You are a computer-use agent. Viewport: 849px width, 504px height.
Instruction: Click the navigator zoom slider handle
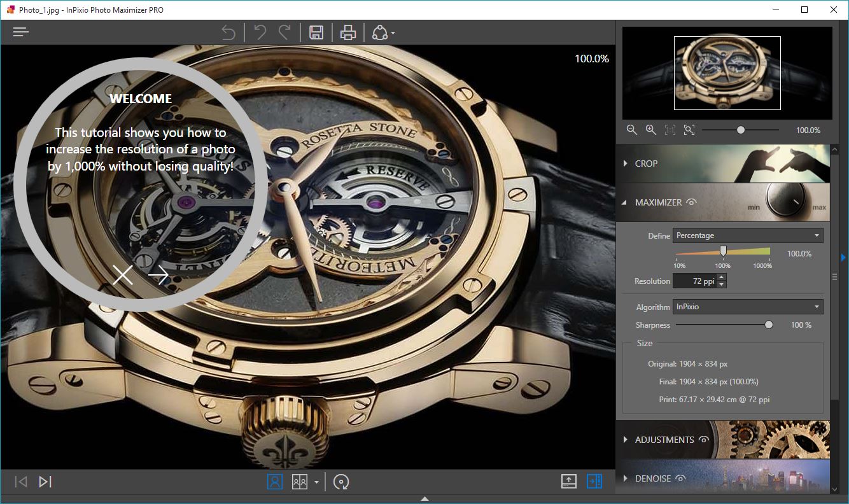tap(741, 130)
